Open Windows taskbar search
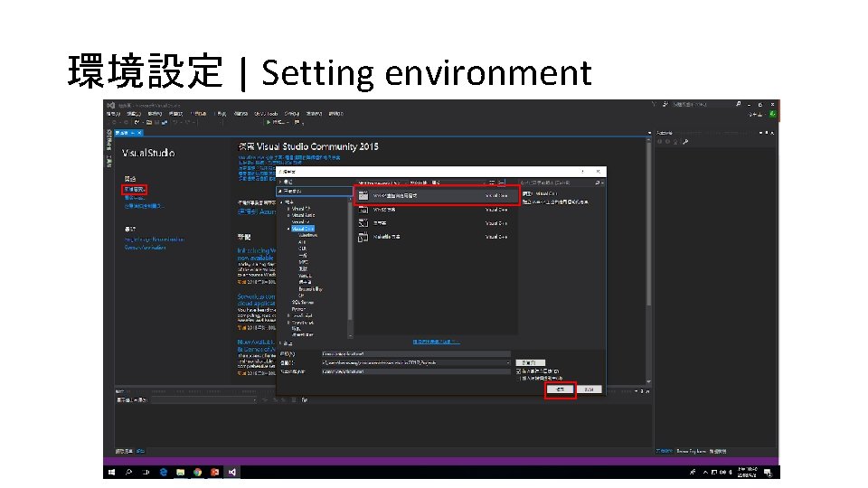This screenshot has width=868, height=488. pos(128,472)
